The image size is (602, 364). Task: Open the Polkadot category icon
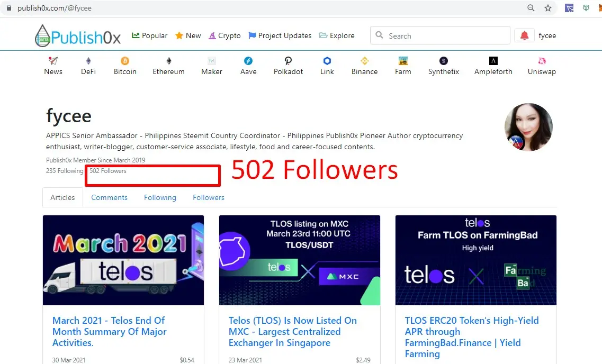click(x=289, y=61)
